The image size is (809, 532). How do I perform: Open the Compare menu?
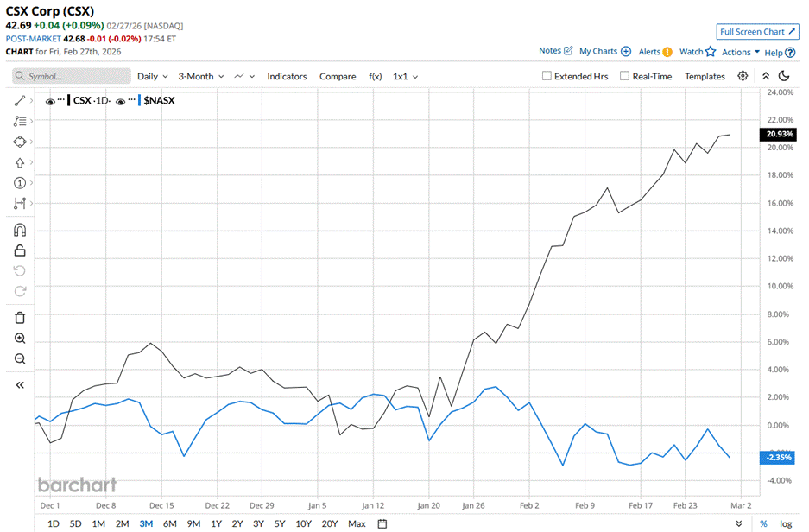pos(338,76)
